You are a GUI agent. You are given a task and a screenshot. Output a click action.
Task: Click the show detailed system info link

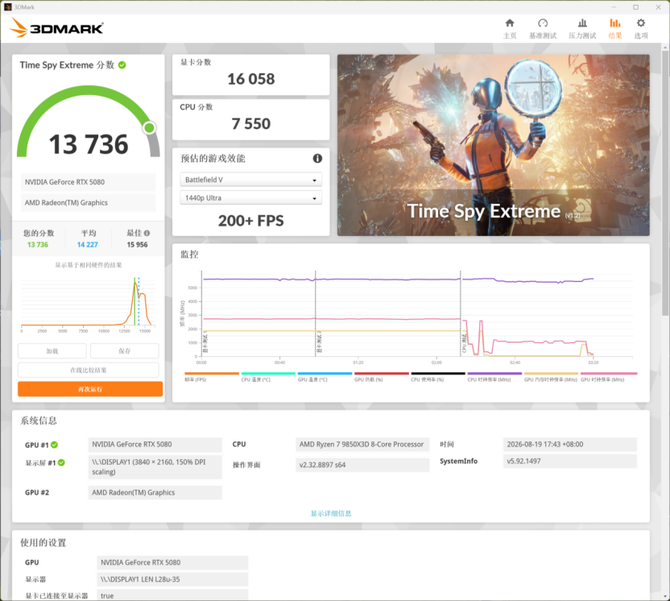click(331, 513)
